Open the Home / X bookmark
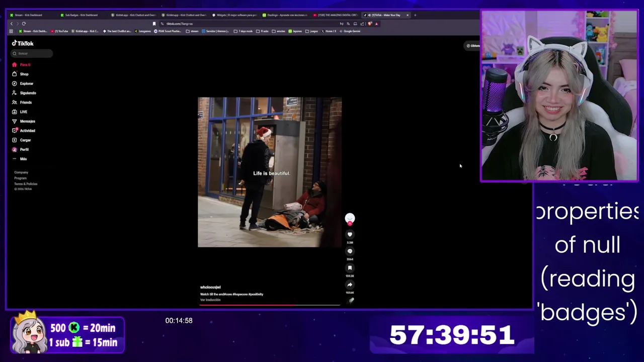The width and height of the screenshot is (644, 362). click(x=329, y=31)
